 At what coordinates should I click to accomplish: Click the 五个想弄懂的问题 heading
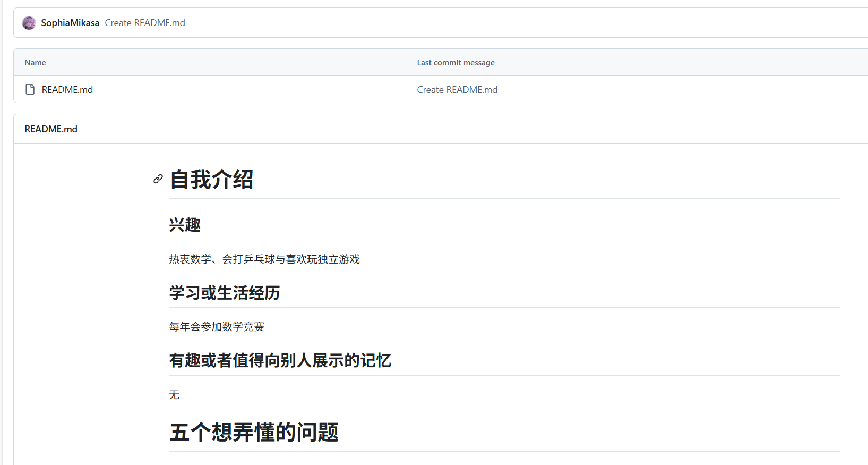coord(254,432)
